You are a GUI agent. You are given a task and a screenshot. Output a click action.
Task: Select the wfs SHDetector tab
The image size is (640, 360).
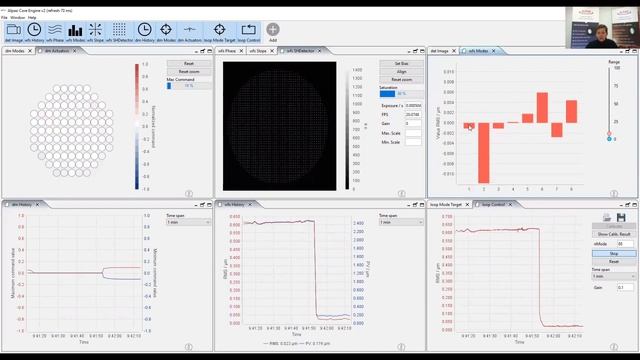point(300,51)
